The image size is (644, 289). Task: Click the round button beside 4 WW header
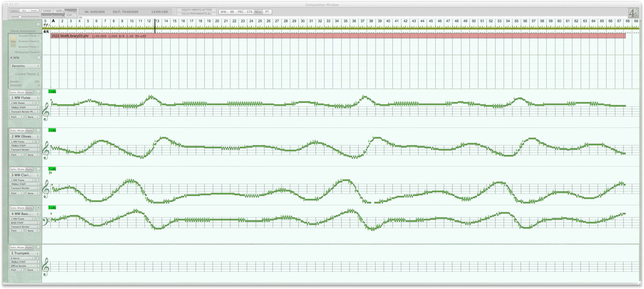click(x=39, y=57)
